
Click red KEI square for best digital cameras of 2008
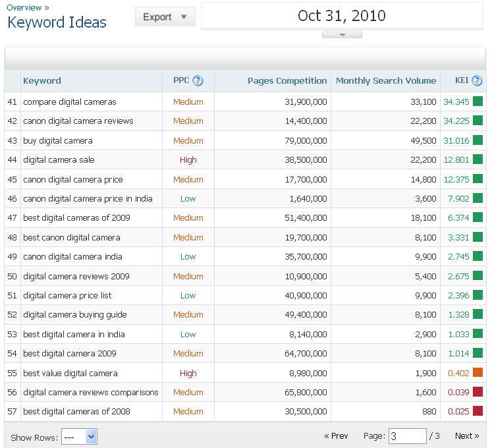tap(477, 411)
